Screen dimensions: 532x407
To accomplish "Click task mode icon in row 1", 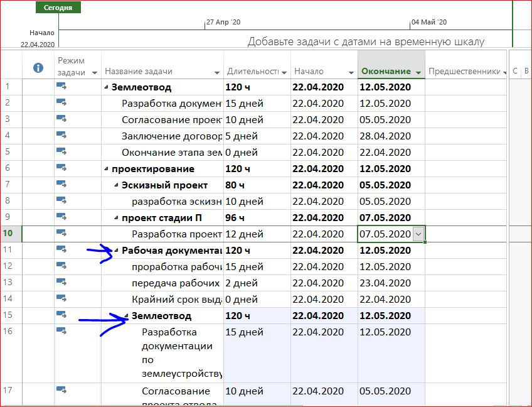I will 61,87.
